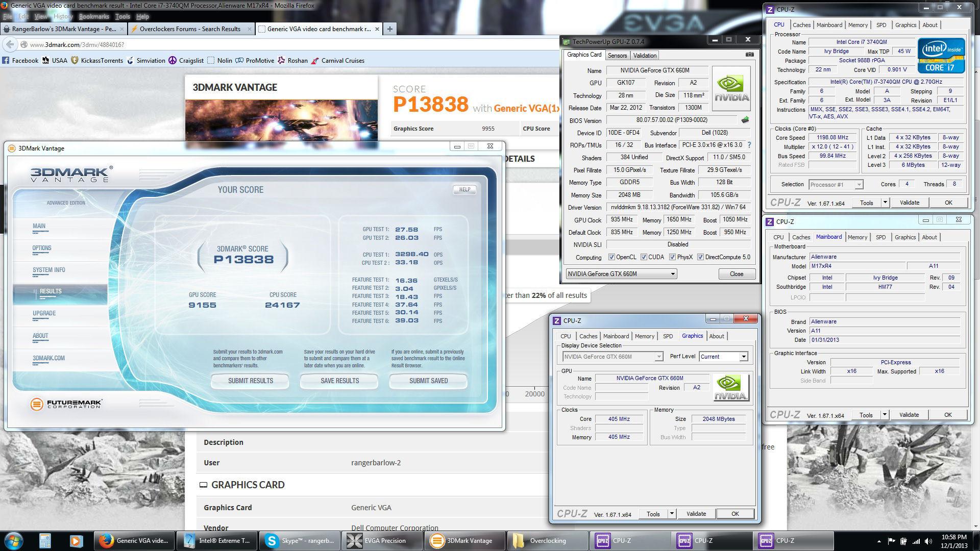Image resolution: width=980 pixels, height=551 pixels.
Task: Open the USAA bookmark
Action: coord(55,60)
